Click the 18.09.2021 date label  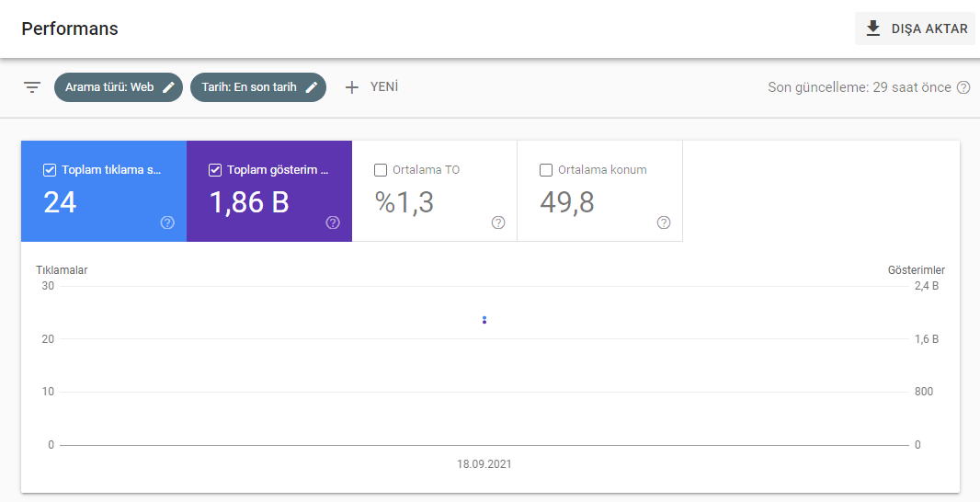[x=484, y=464]
